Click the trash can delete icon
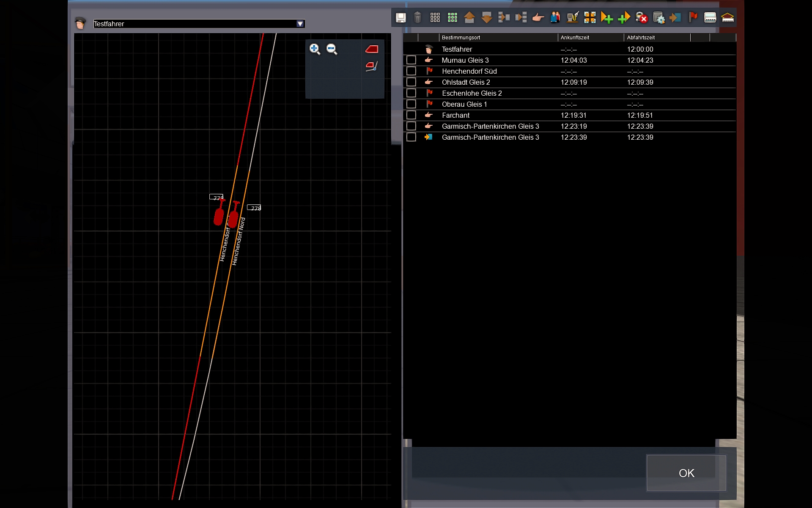 pyautogui.click(x=417, y=18)
